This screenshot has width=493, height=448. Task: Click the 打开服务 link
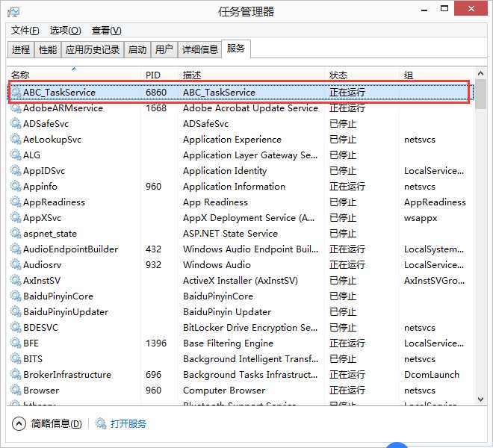click(x=128, y=424)
